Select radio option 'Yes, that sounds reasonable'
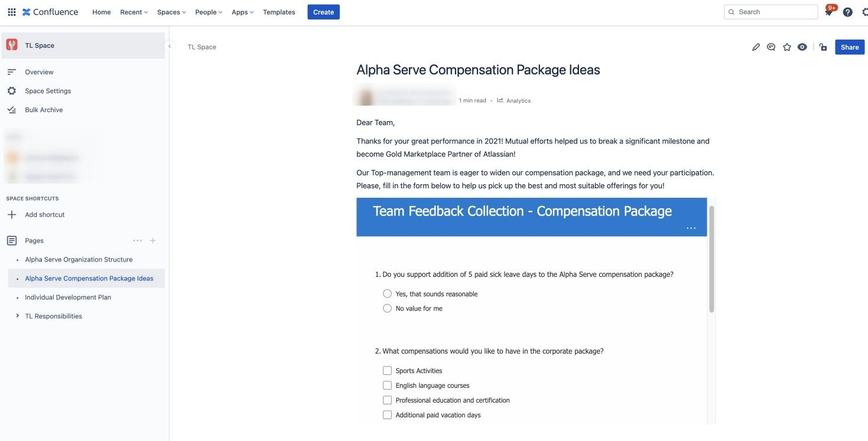 click(386, 293)
